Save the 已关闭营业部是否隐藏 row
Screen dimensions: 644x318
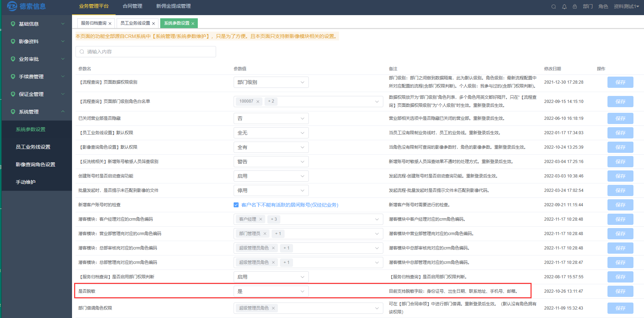pyautogui.click(x=620, y=118)
